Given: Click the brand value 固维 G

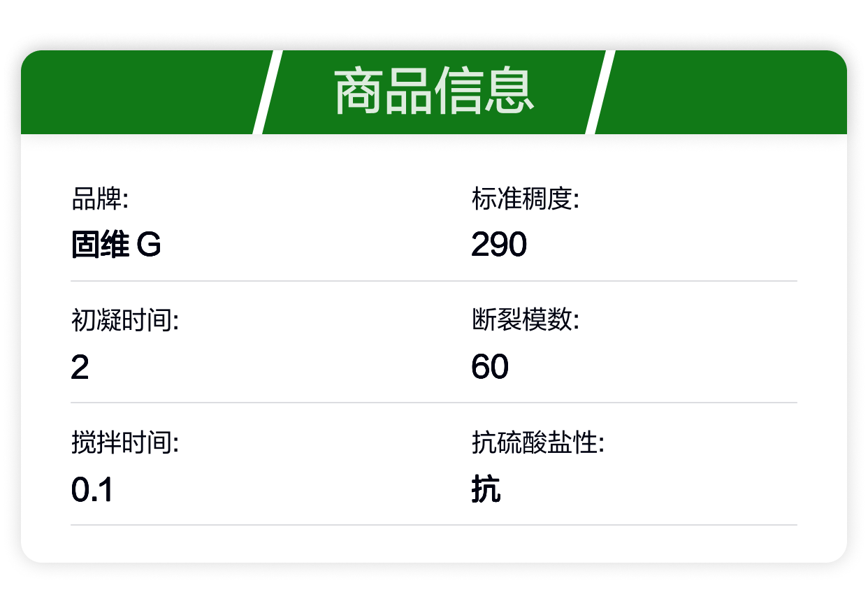Looking at the screenshot, I should click(x=116, y=245).
